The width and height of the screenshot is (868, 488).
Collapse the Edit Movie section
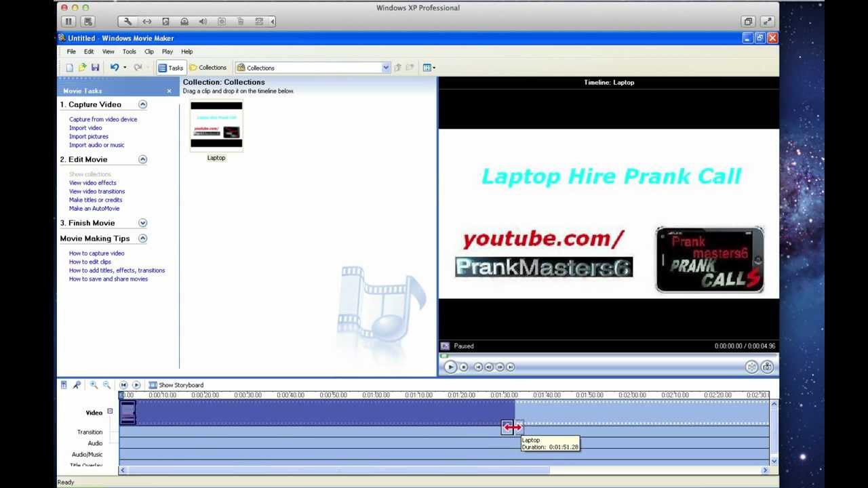pyautogui.click(x=142, y=159)
